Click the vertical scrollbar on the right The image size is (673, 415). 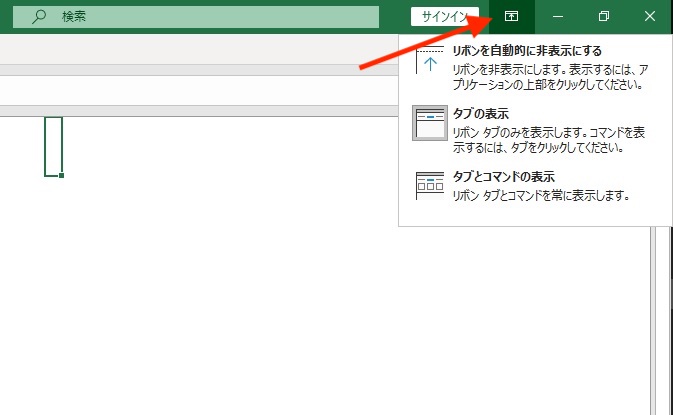653,320
